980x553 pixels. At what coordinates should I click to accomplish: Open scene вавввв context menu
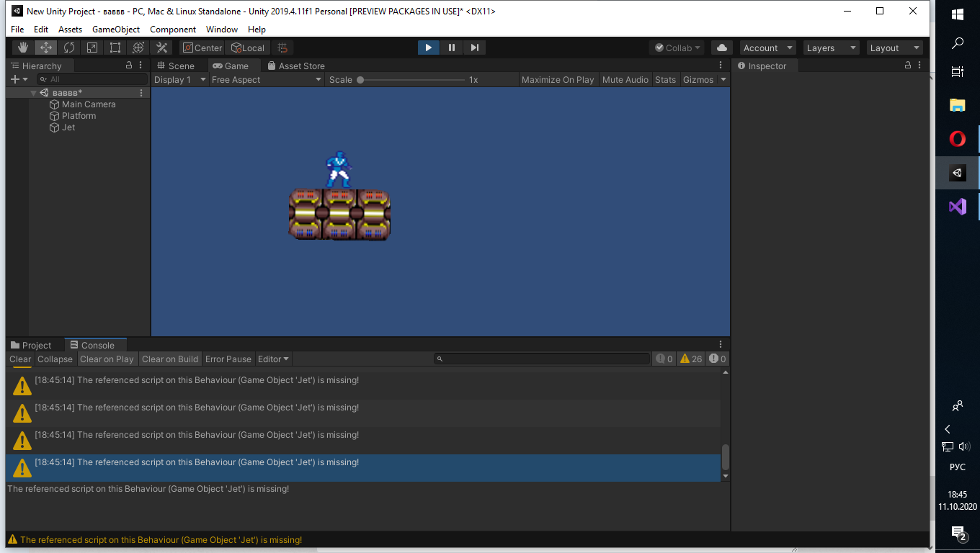[141, 93]
